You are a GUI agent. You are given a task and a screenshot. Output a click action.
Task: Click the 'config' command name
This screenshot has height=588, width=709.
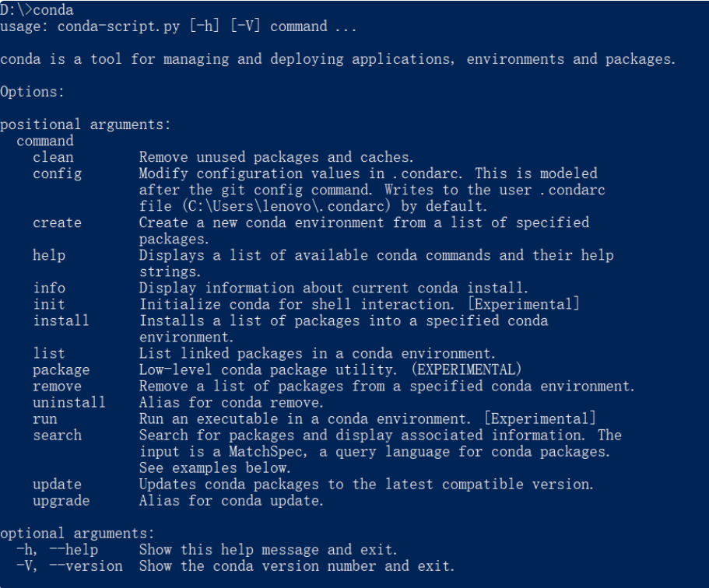click(x=57, y=174)
